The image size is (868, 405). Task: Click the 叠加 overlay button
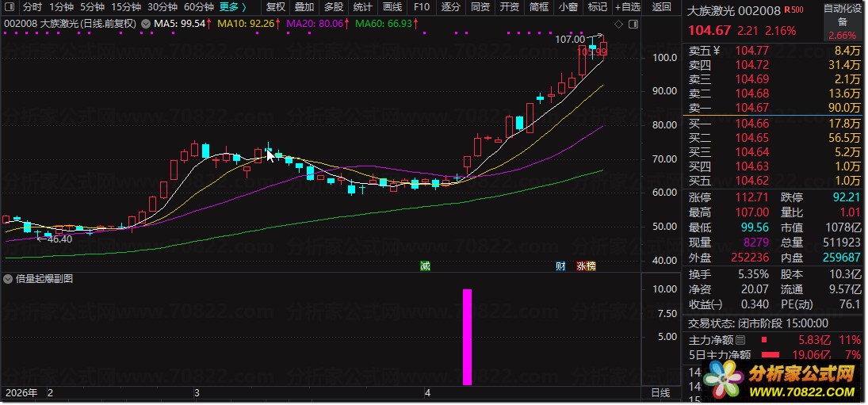(304, 7)
